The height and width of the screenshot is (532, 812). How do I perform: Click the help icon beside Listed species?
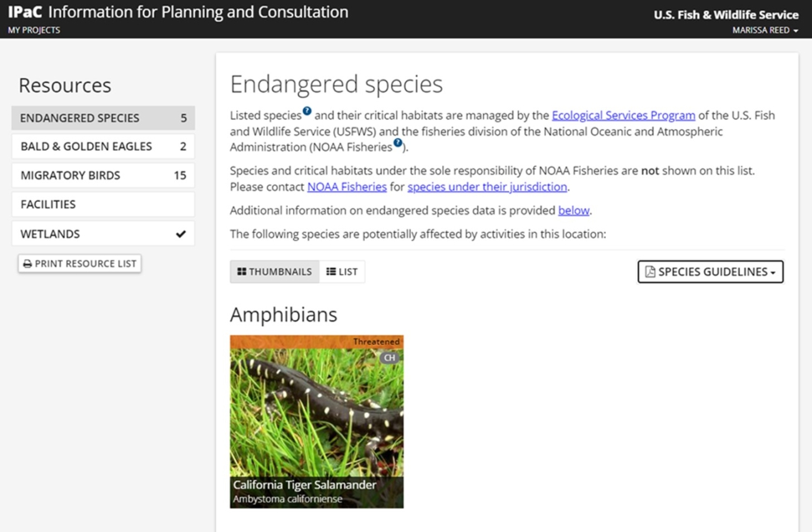click(x=307, y=112)
